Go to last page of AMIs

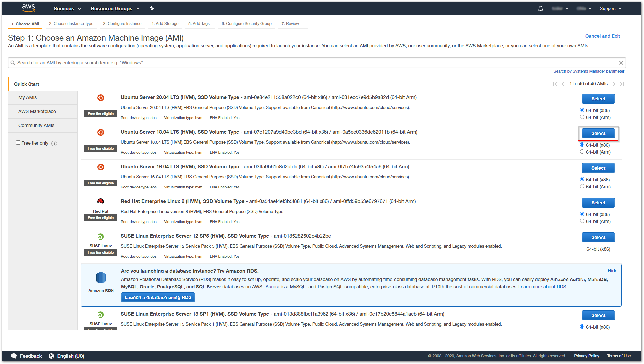(x=622, y=84)
